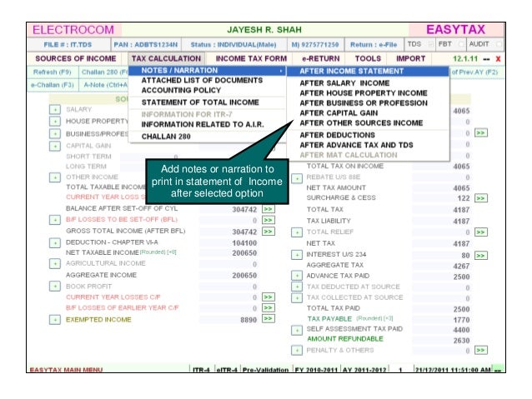Viewport: 532px width, 399px height.
Task: Expand TAX DEDUCTED AT SOURCE plus box
Action: pos(297,287)
